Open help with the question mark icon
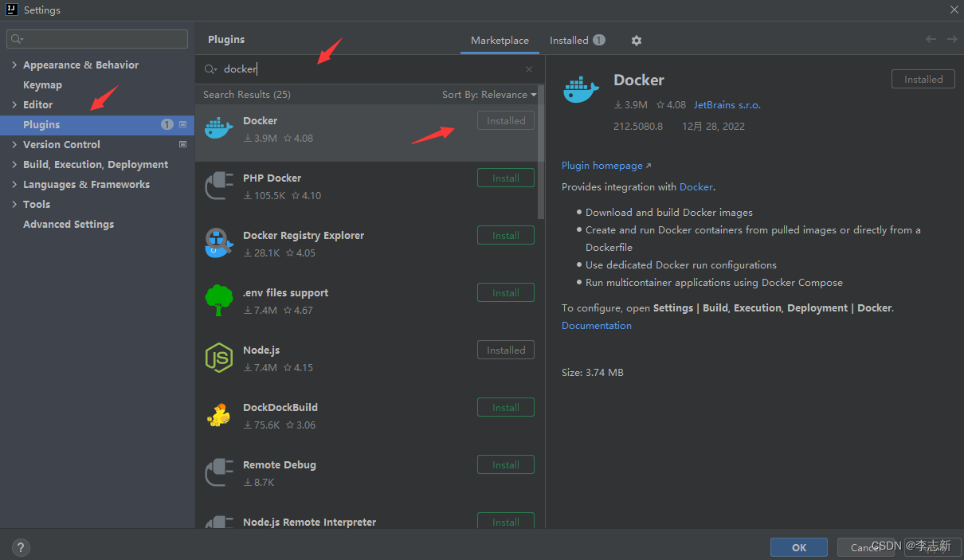This screenshot has height=560, width=964. pos(21,547)
